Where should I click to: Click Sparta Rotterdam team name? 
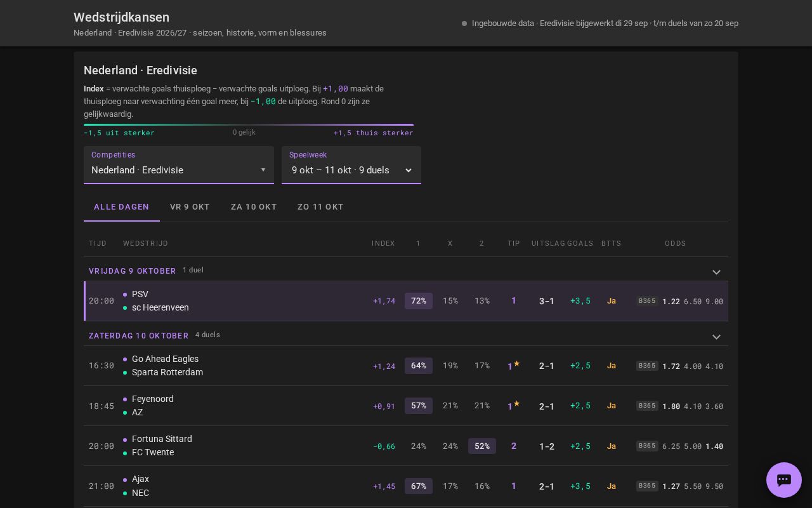click(x=167, y=372)
